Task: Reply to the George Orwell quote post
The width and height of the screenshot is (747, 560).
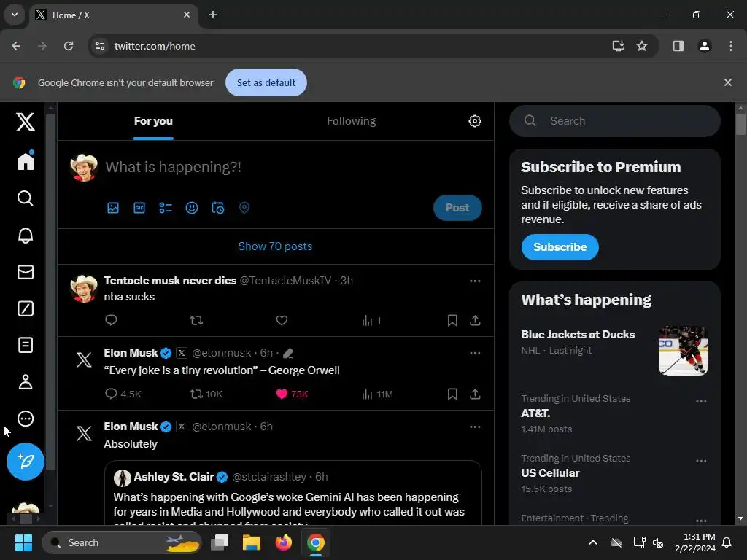Action: (123, 394)
